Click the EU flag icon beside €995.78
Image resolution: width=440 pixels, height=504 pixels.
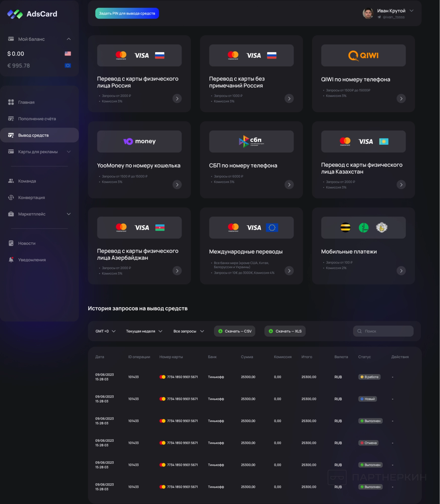[x=68, y=66]
